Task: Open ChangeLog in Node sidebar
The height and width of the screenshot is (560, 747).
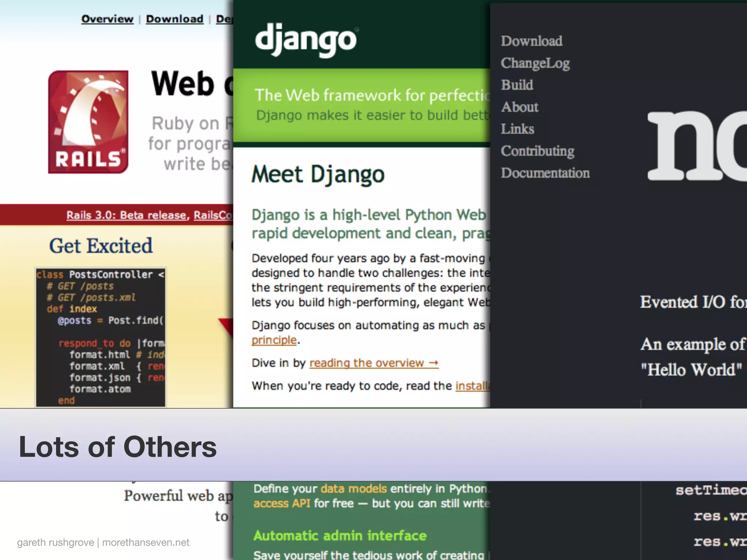Action: [535, 63]
